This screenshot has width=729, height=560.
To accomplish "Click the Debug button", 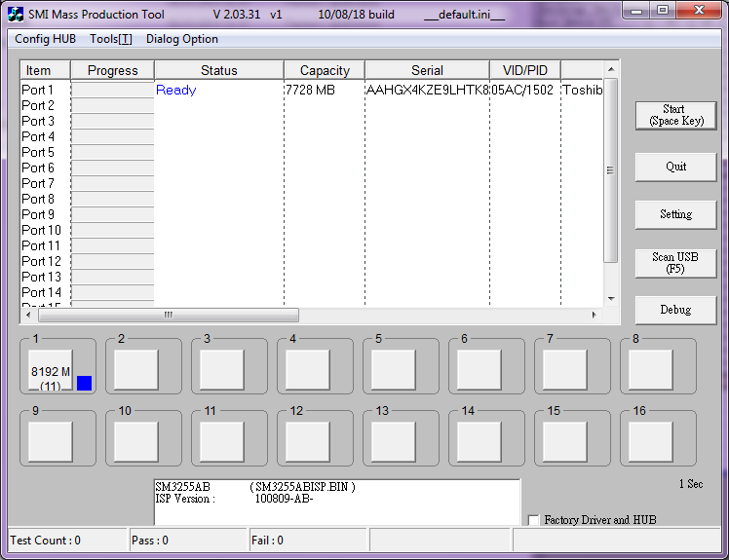I will point(676,310).
